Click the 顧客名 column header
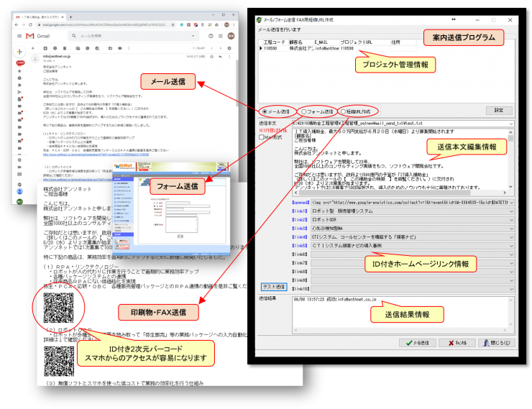Image resolution: width=532 pixels, height=409 pixels. (x=300, y=42)
